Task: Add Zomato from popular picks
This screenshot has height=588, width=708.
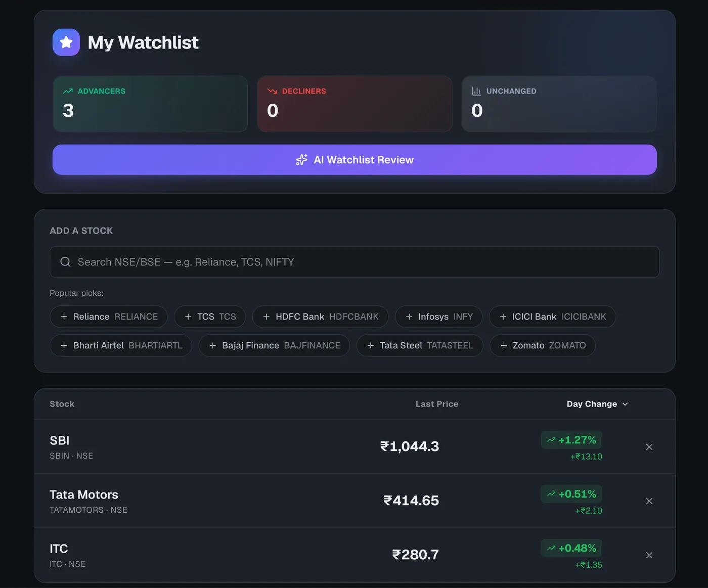Action: [543, 346]
